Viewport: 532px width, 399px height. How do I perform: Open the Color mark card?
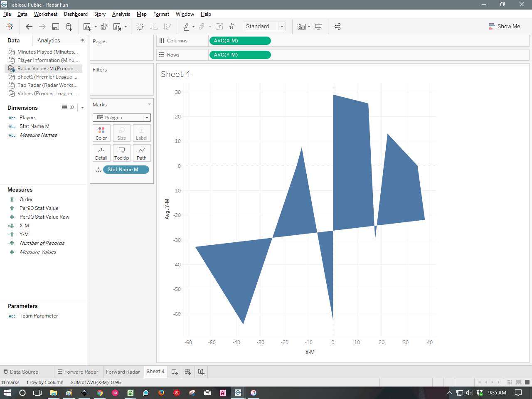click(101, 133)
